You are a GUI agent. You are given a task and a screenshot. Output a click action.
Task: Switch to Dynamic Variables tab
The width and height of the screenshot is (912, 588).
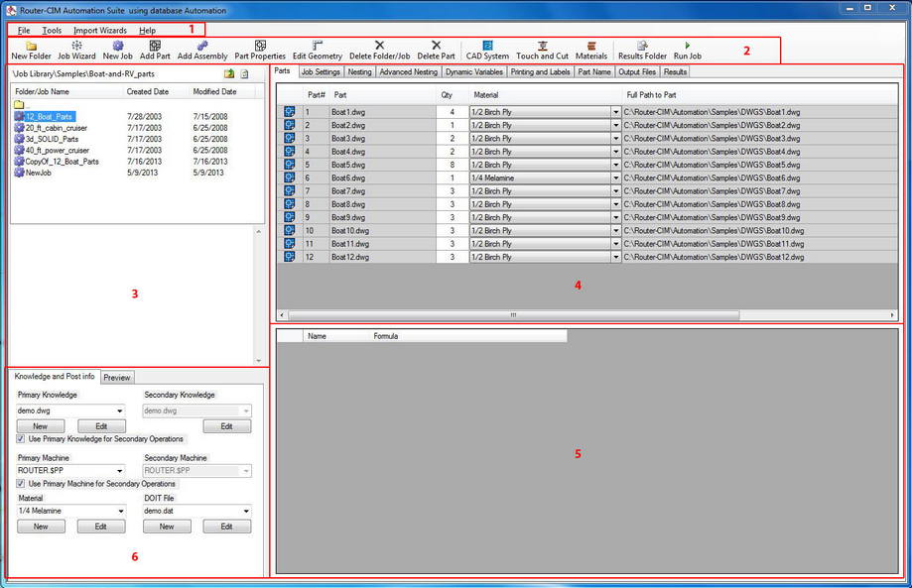click(474, 72)
